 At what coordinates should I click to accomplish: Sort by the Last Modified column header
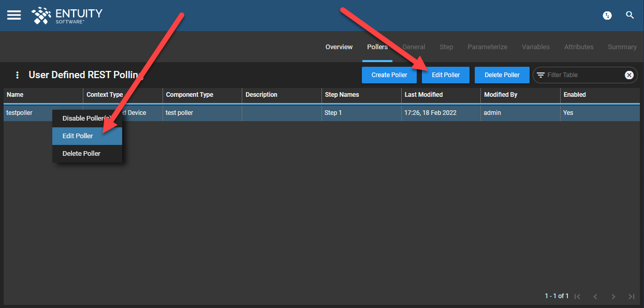pyautogui.click(x=441, y=95)
